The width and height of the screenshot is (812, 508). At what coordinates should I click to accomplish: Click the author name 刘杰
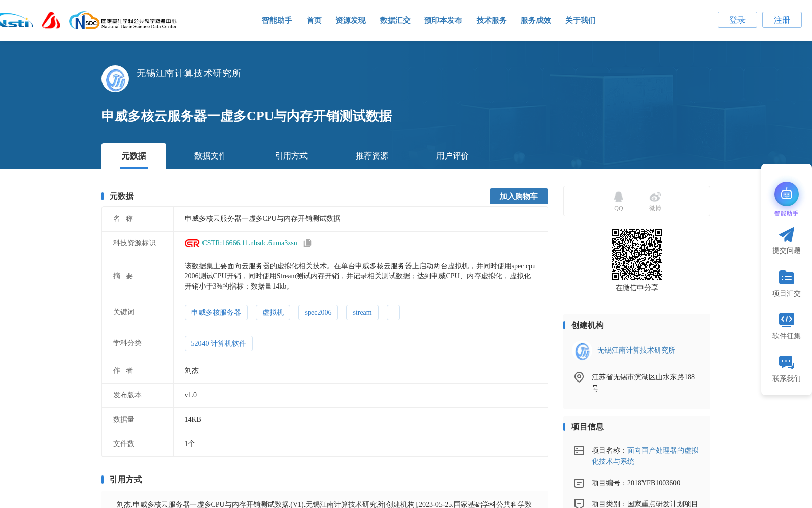pyautogui.click(x=191, y=371)
